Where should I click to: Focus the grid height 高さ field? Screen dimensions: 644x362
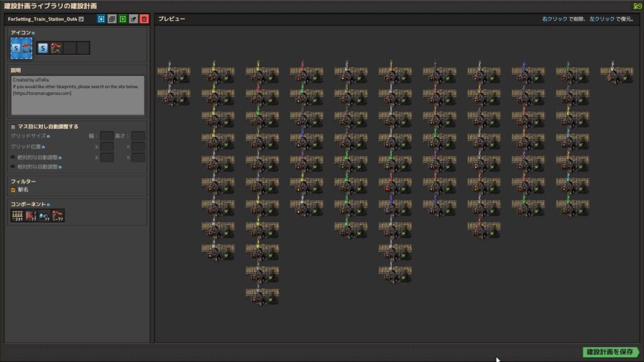coord(138,136)
